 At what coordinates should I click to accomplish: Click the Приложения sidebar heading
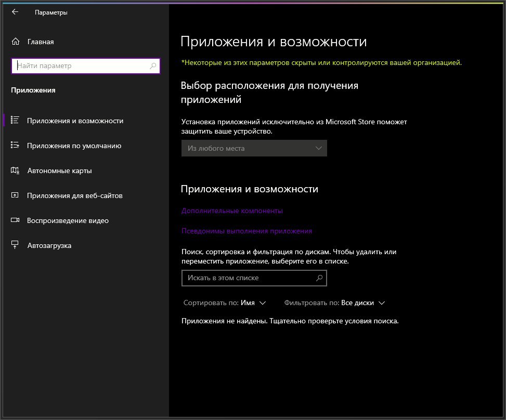coord(33,90)
